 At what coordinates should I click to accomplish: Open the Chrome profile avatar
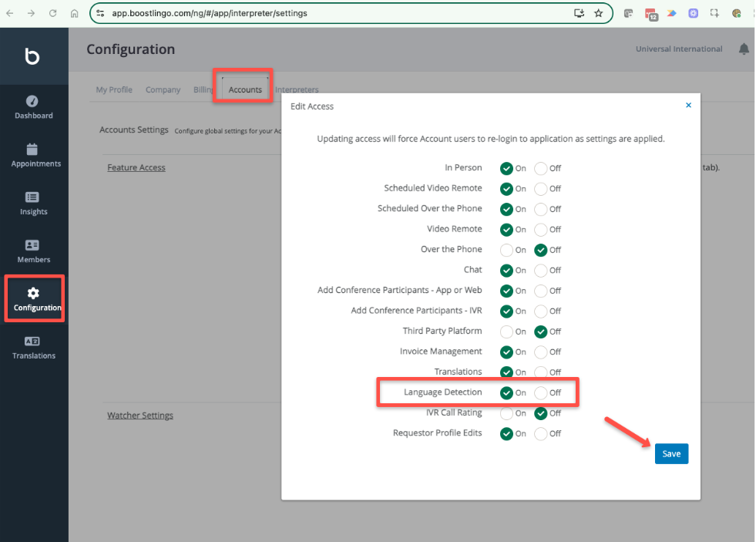click(x=735, y=13)
